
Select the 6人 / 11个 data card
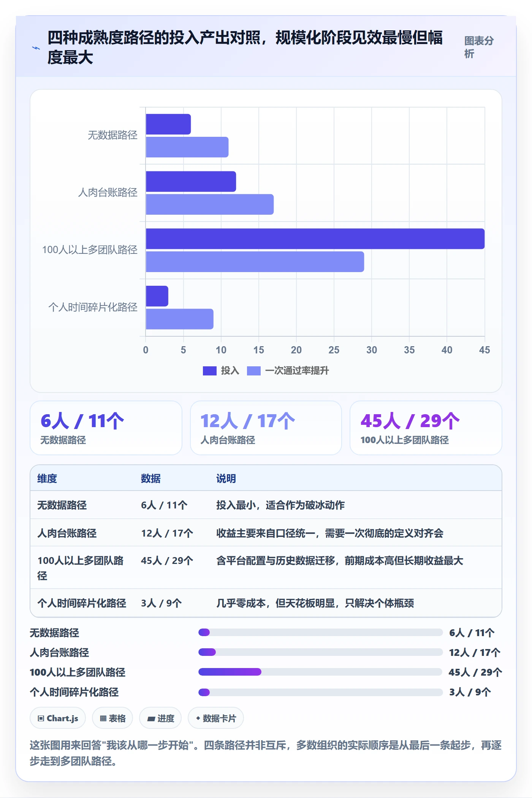(106, 428)
